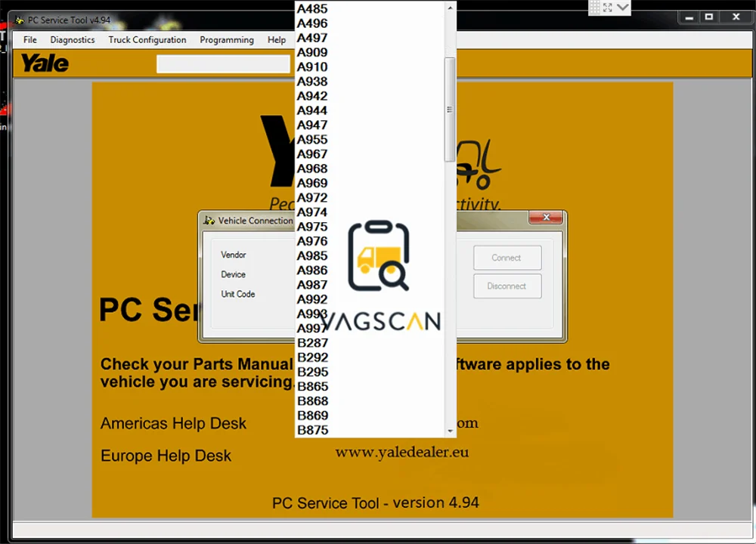Viewport: 756px width, 544px height.
Task: Click the fullscreen expand icon at top
Action: (608, 8)
